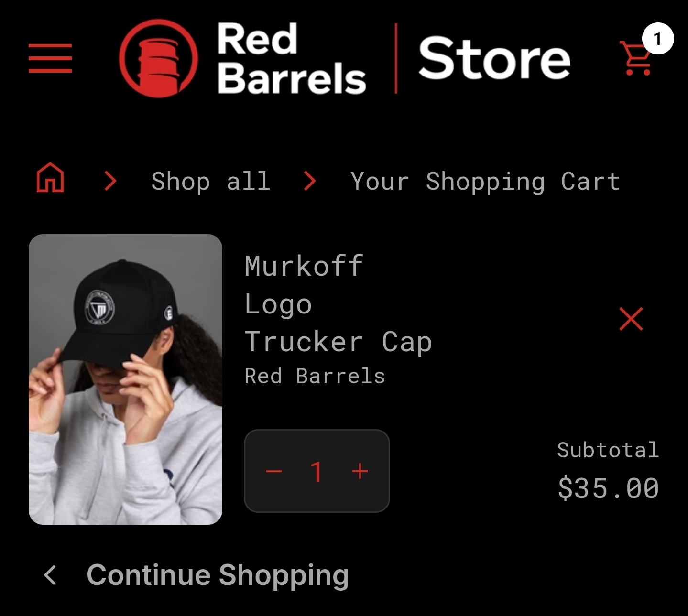Image resolution: width=688 pixels, height=616 pixels.
Task: Open the Shop all breadcrumb link
Action: point(211,182)
